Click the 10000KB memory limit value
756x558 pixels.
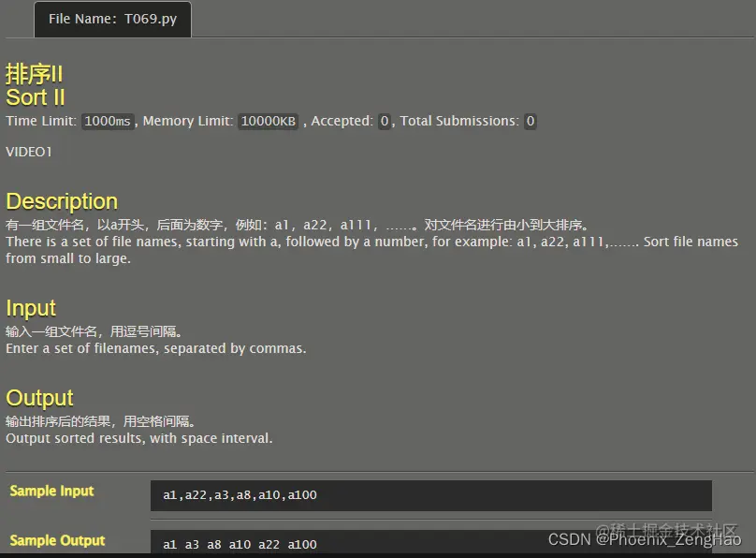269,121
